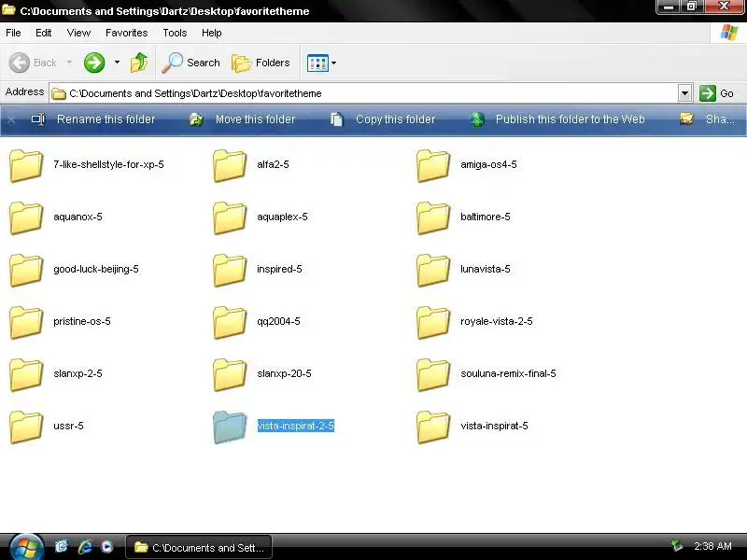
Task: Expand the Address bar dropdown
Action: click(x=684, y=93)
